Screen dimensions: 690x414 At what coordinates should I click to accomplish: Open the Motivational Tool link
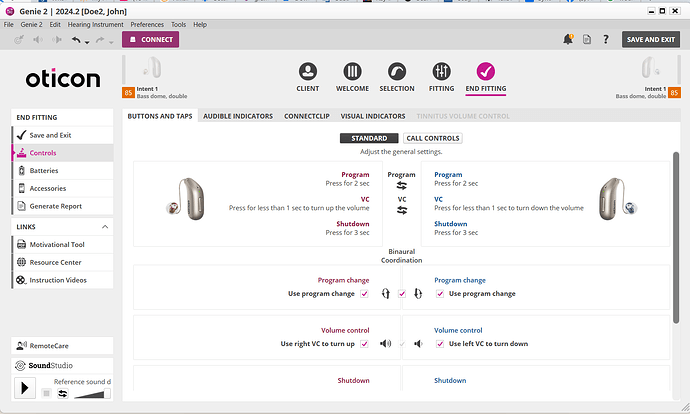point(62,245)
